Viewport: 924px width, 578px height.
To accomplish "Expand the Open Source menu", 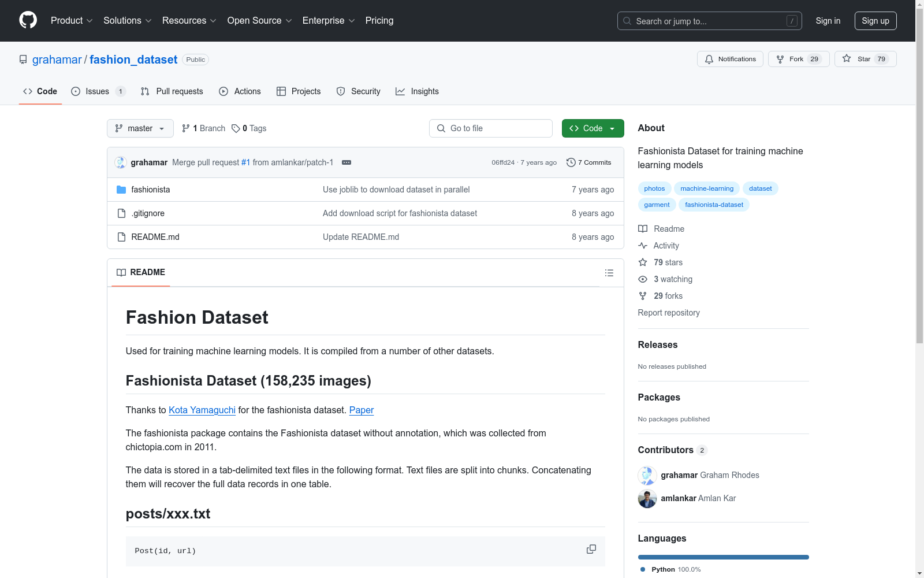I will (260, 21).
